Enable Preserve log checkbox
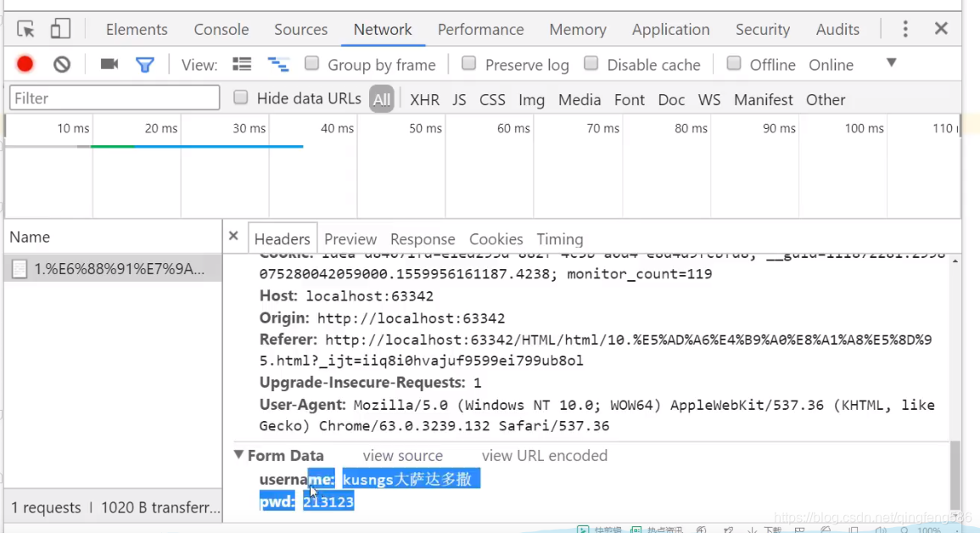The height and width of the screenshot is (533, 980). (468, 64)
